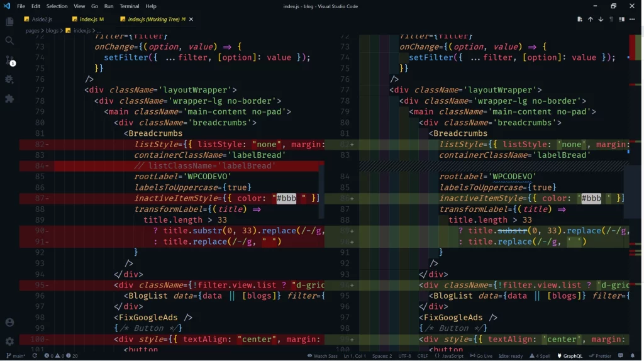The width and height of the screenshot is (644, 361).
Task: Click the Open File icon in the diff toolbar
Action: tap(579, 19)
